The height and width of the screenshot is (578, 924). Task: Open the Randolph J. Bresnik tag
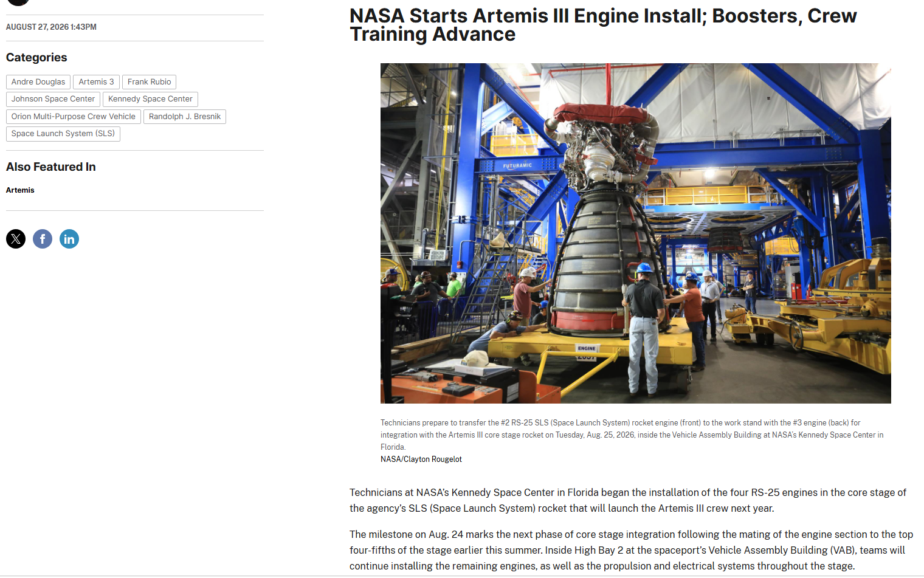tap(185, 117)
